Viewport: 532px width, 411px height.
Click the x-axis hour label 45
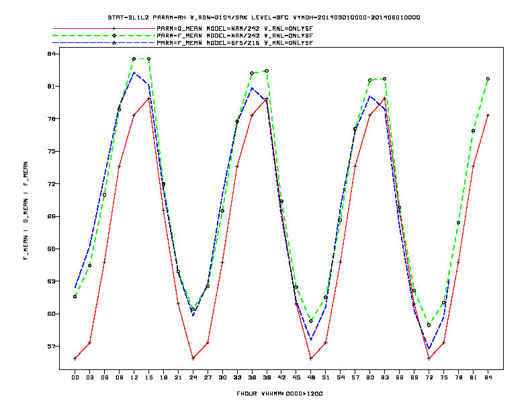point(296,377)
